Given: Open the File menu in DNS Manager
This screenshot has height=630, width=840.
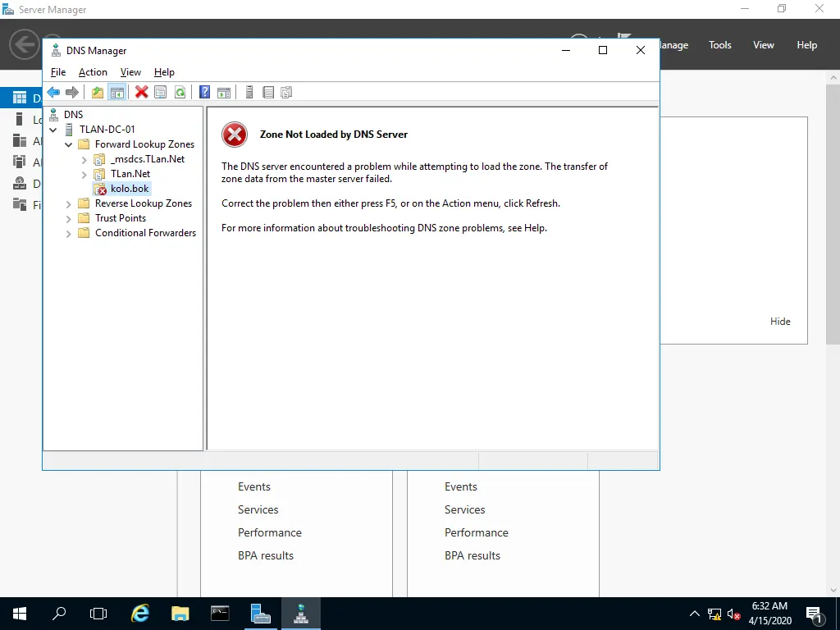Looking at the screenshot, I should click(58, 72).
